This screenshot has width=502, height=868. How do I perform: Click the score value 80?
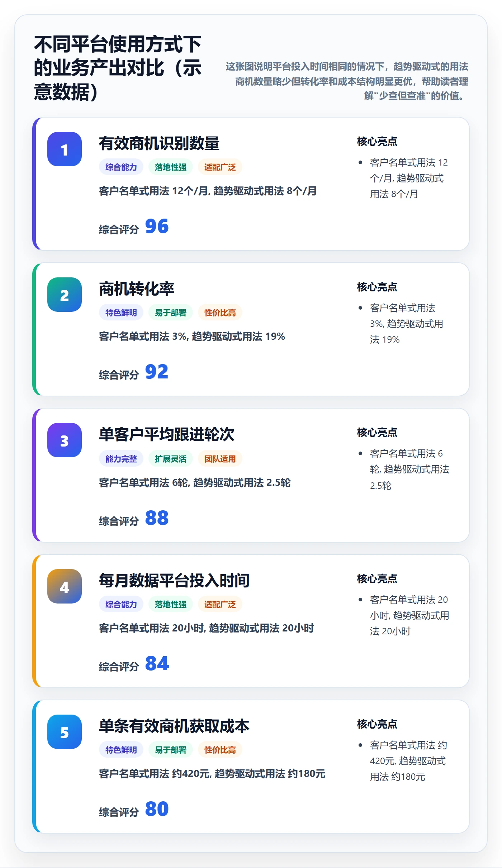click(x=157, y=809)
